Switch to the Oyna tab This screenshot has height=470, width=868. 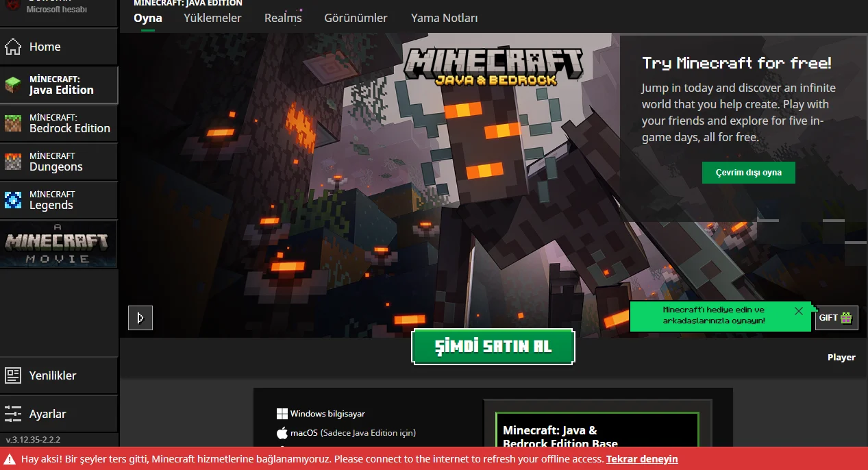click(x=148, y=18)
